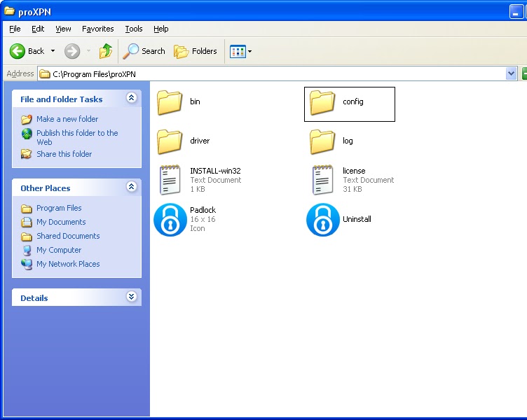Viewport: 527px width, 420px height.
Task: Click the Program Files sidebar folder icon
Action: click(x=27, y=209)
